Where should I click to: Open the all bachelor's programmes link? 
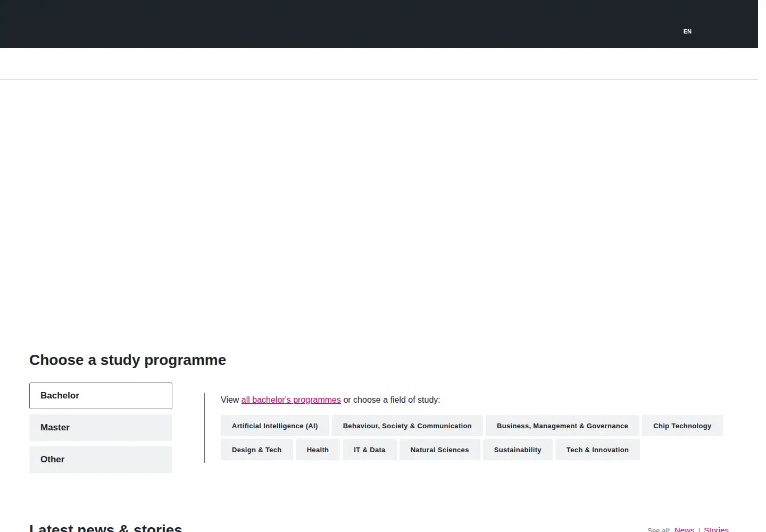tap(291, 400)
